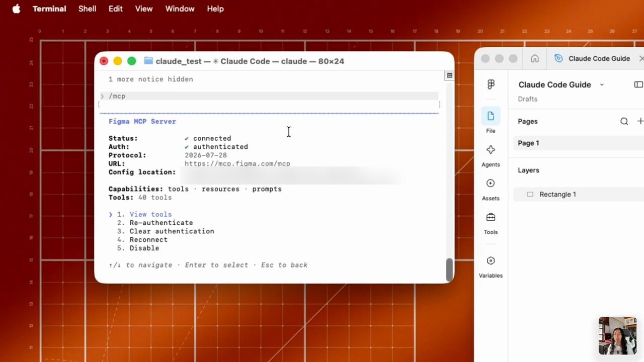Expand the Claude Code Guide file dropdown

(x=602, y=84)
